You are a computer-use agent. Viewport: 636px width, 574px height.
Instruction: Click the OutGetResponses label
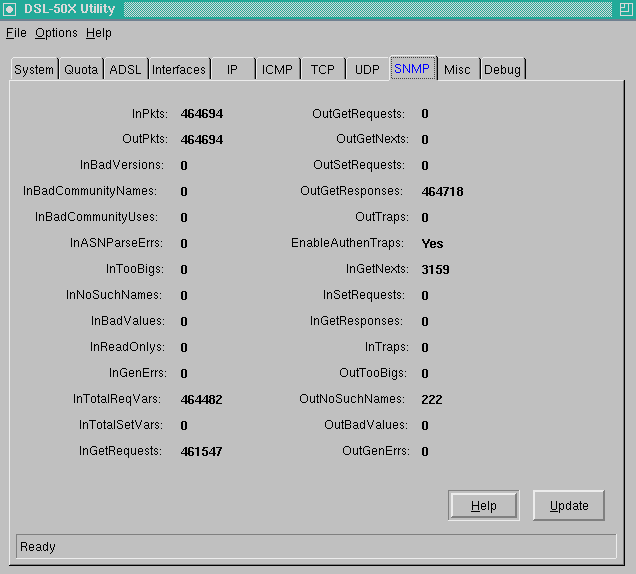click(x=351, y=191)
